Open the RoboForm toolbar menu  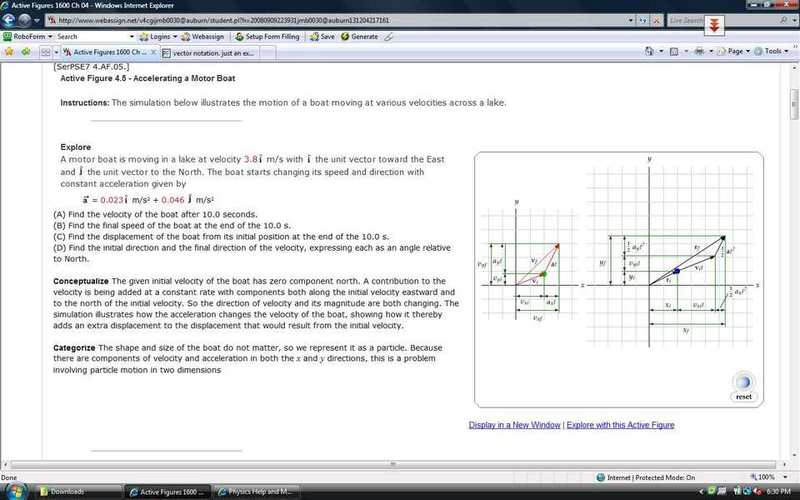tap(28, 37)
